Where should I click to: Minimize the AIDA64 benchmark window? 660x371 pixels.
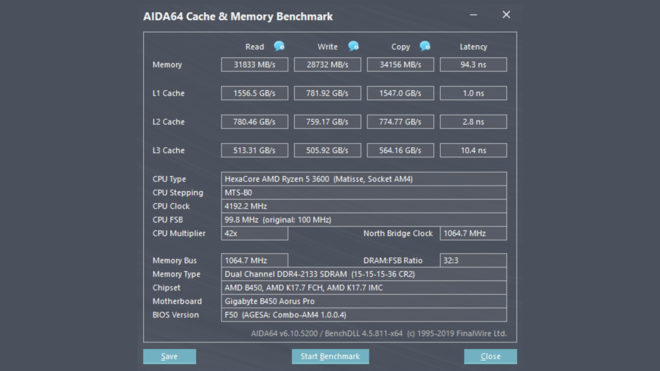pos(474,15)
